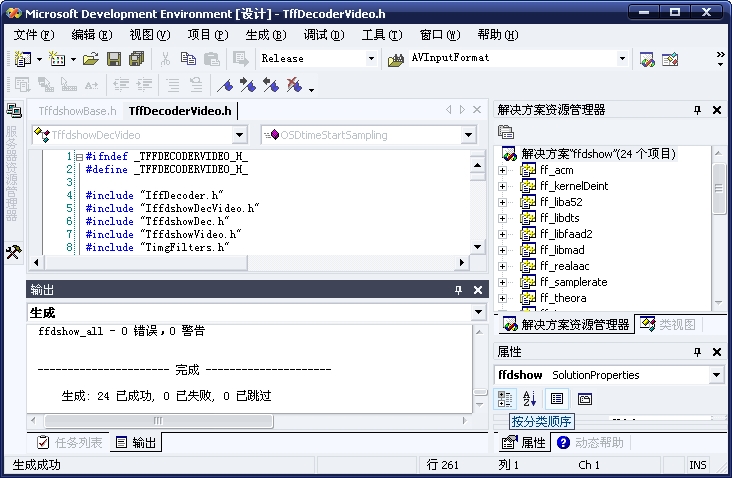Click the code editor scroll down arrow
The image size is (732, 478).
coord(477,247)
